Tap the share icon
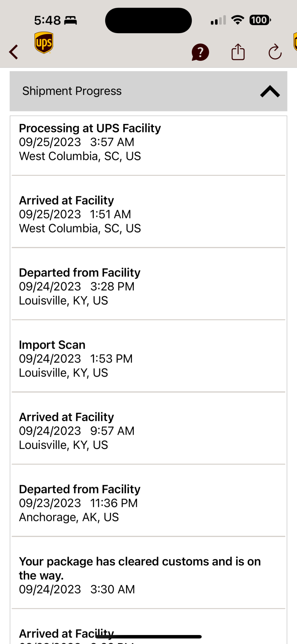297x644 pixels. (238, 52)
